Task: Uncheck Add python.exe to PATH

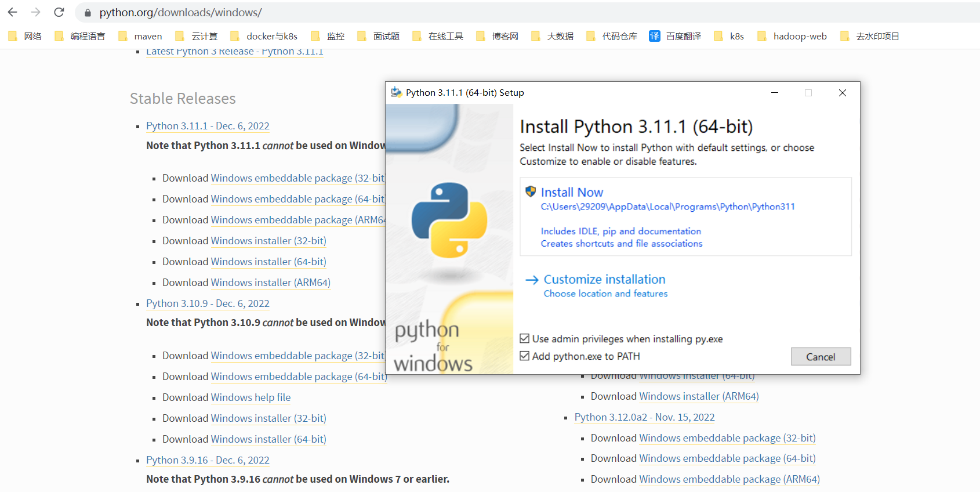Action: click(x=525, y=356)
